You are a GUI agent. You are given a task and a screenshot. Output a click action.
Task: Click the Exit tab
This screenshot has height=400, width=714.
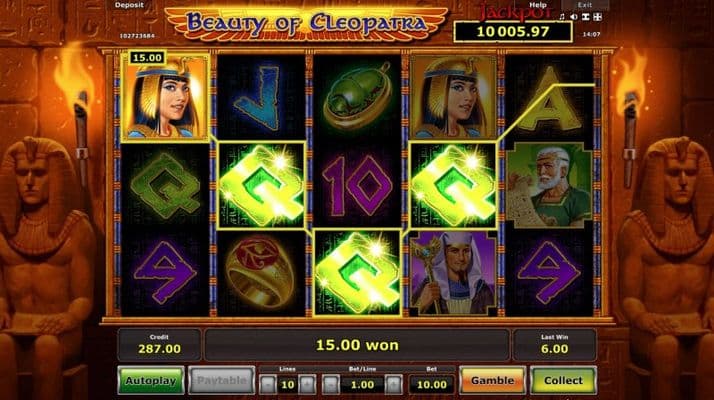pos(585,5)
